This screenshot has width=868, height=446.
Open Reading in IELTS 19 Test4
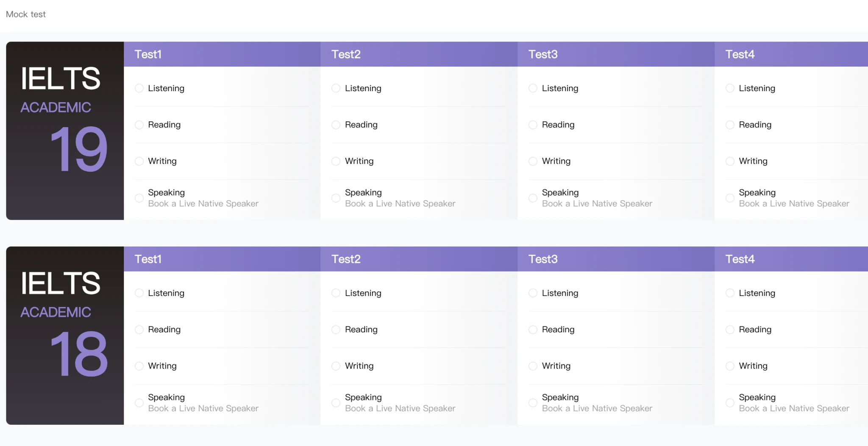[755, 125]
